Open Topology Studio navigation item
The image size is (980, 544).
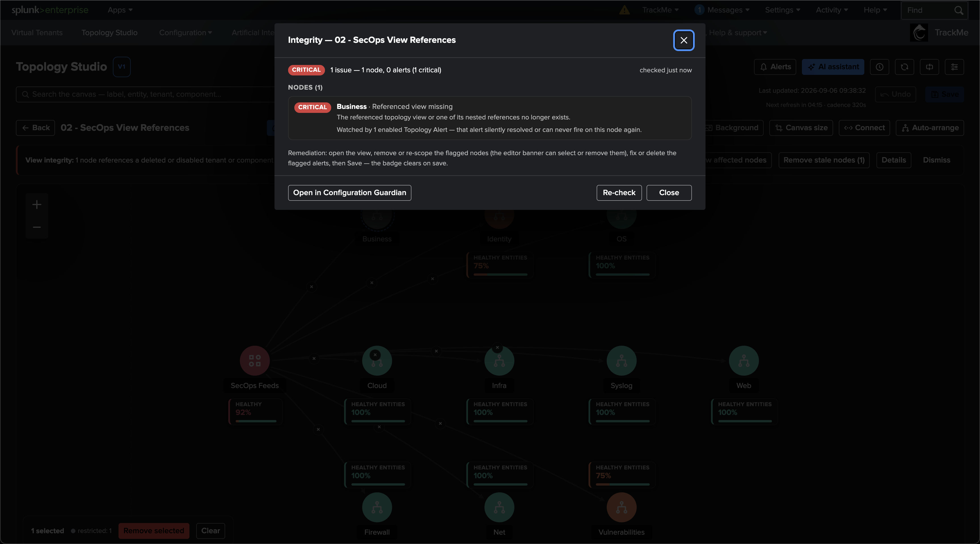click(109, 33)
